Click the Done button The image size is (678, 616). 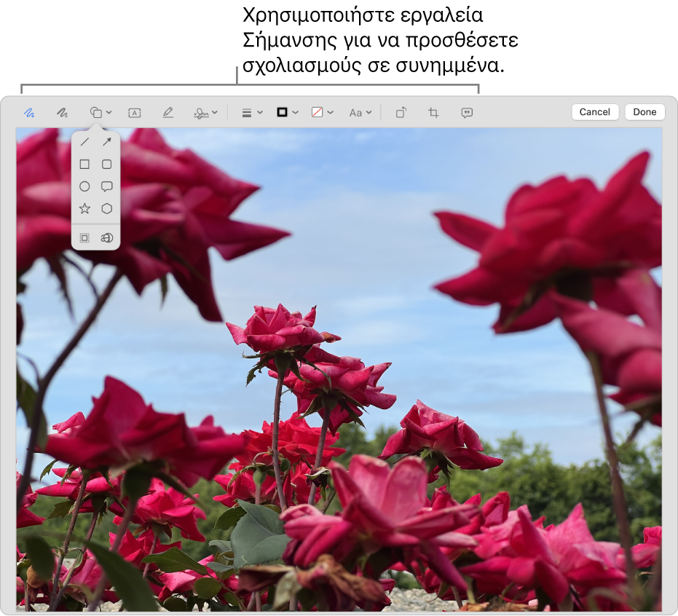click(645, 112)
